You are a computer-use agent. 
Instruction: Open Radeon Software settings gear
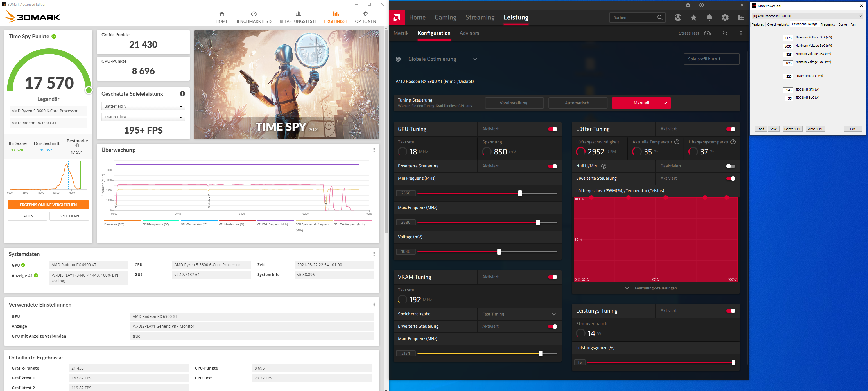click(725, 17)
